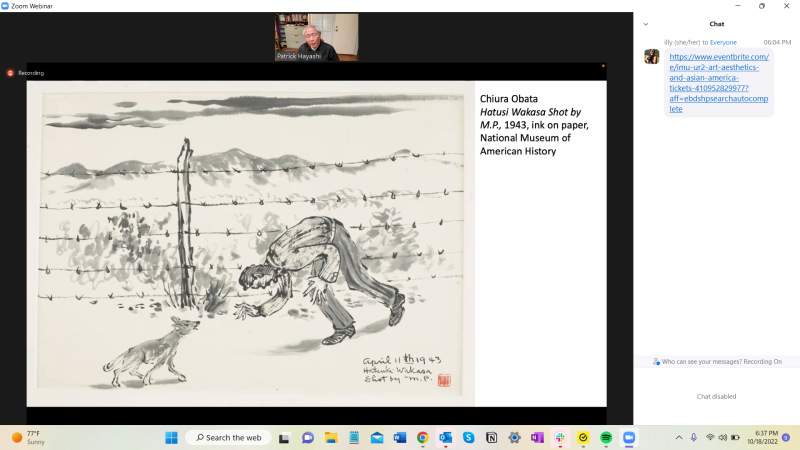Open the Eventbrite link in chat
Screen dimensions: 800x450
[x=719, y=82]
